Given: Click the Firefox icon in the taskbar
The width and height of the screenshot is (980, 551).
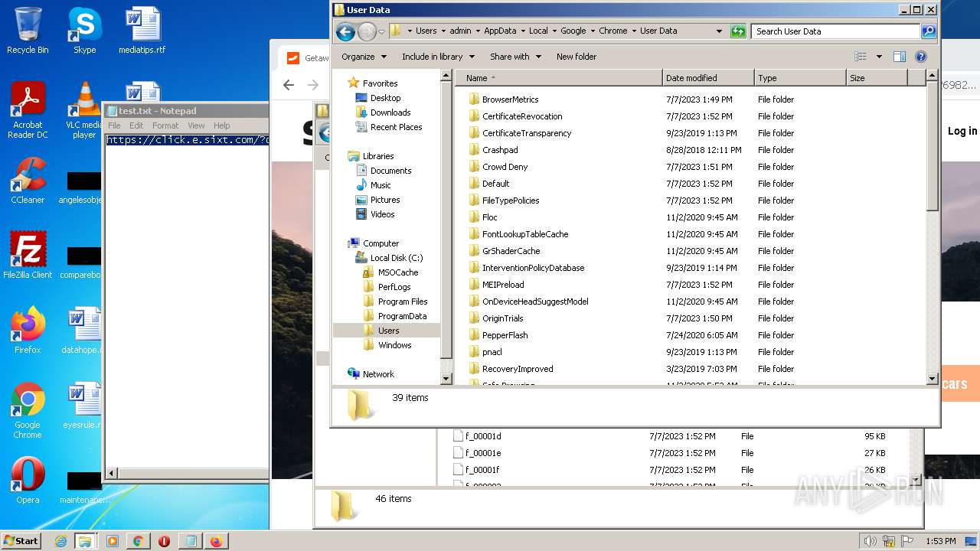Looking at the screenshot, I should pyautogui.click(x=216, y=541).
